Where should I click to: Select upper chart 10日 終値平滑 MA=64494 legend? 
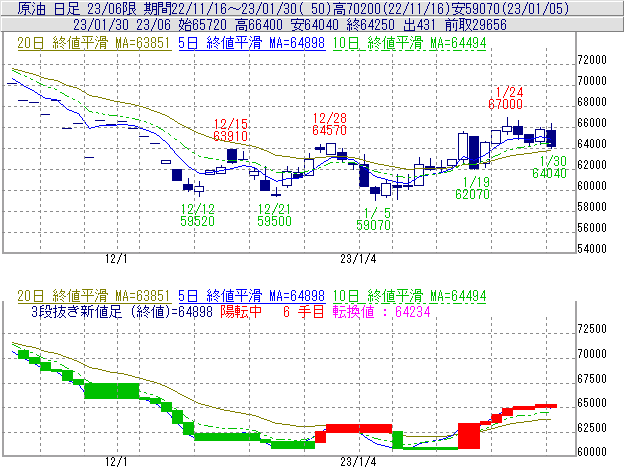410,43
